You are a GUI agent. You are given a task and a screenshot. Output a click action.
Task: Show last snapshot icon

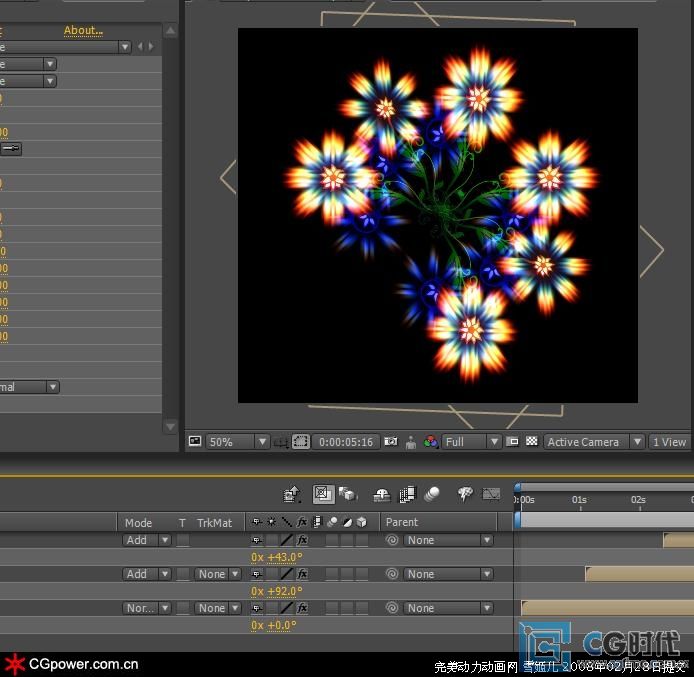coord(411,442)
